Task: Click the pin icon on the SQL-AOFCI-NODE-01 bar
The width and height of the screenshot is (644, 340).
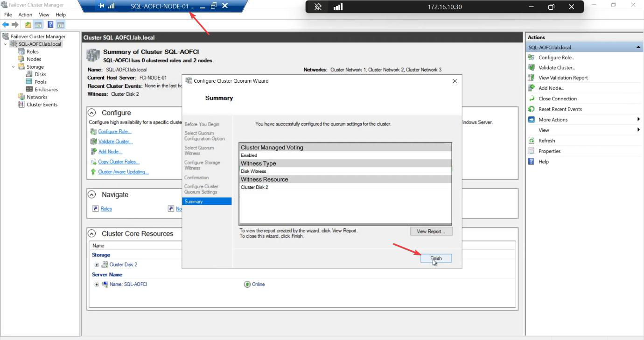Action: tap(102, 6)
